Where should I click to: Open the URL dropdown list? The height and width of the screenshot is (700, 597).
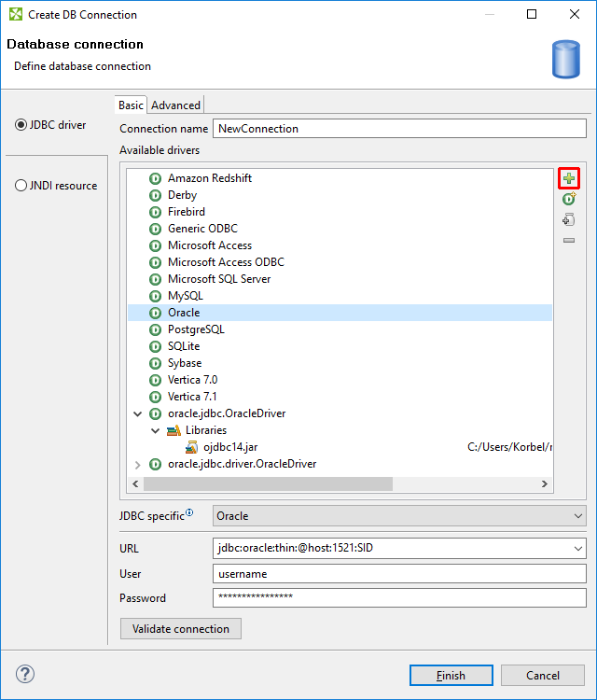click(576, 549)
